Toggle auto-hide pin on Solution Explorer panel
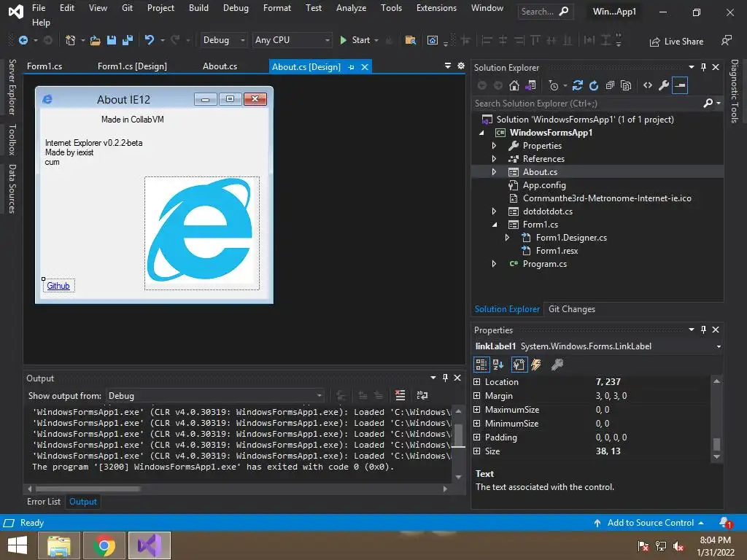Viewport: 747px width, 560px height. (703, 67)
